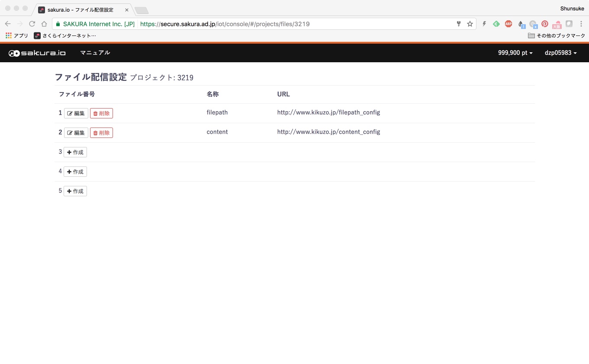The image size is (589, 364).
Task: Click the address bar URL field
Action: click(x=264, y=24)
